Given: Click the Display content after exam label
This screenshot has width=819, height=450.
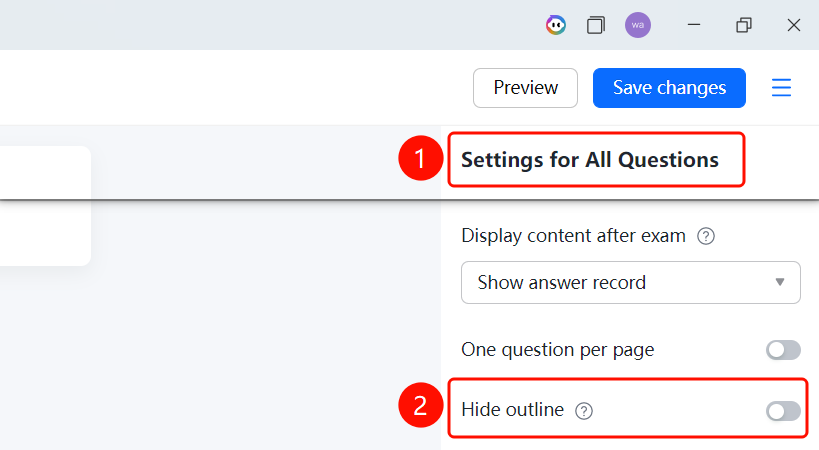Looking at the screenshot, I should tap(573, 236).
